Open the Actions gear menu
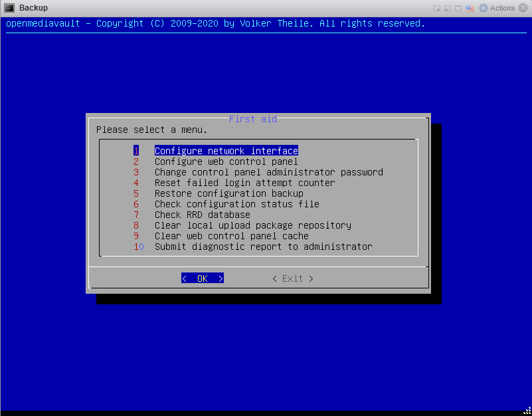The image size is (532, 416). coord(496,8)
